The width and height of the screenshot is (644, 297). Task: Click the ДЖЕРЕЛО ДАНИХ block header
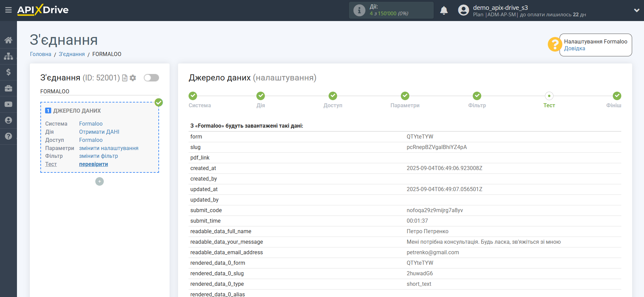click(x=77, y=111)
